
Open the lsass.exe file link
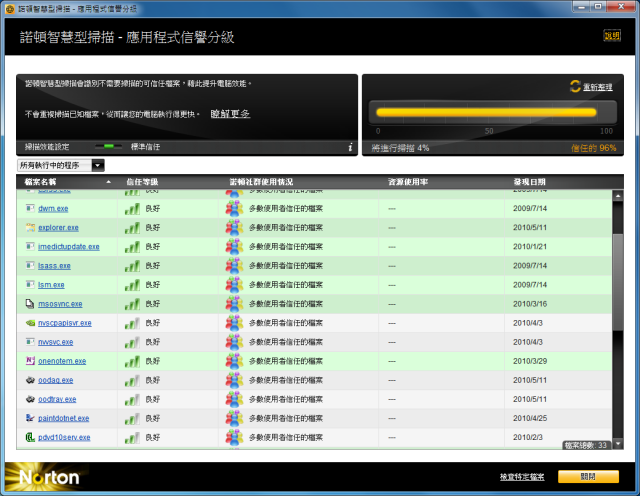click(54, 266)
